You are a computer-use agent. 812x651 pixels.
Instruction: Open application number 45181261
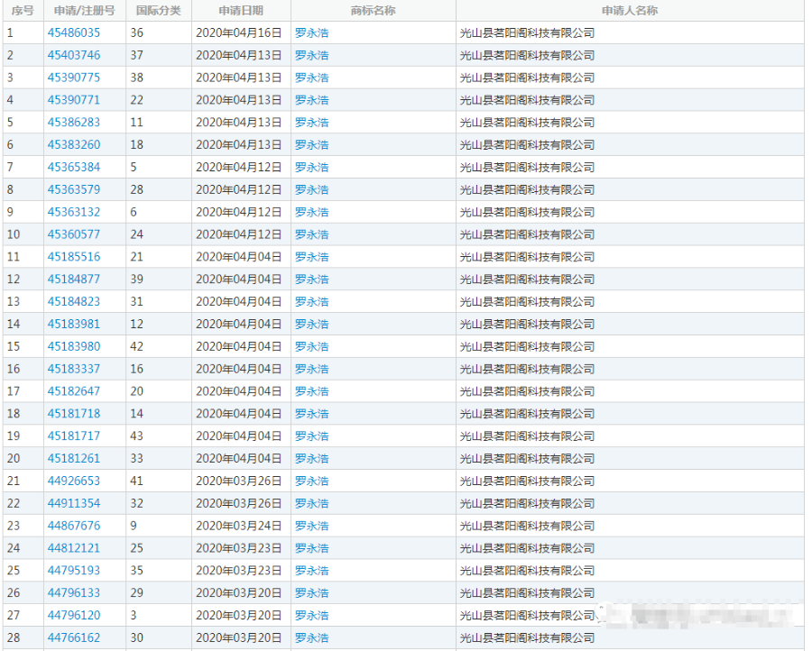[x=74, y=459]
